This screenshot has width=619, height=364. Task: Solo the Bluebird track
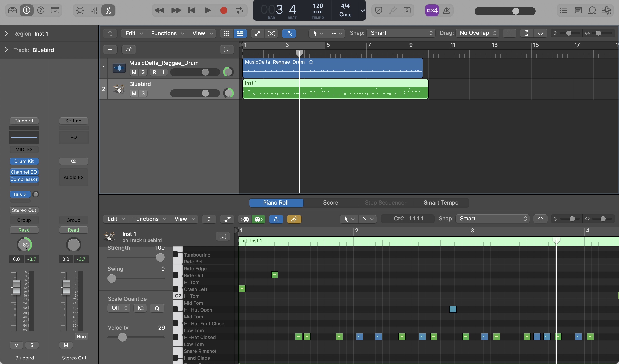click(x=143, y=93)
